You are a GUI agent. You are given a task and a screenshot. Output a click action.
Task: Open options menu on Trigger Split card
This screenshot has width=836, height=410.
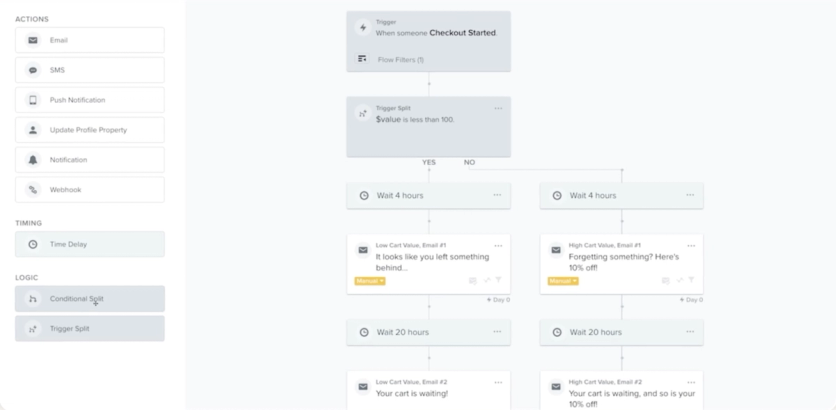(498, 108)
